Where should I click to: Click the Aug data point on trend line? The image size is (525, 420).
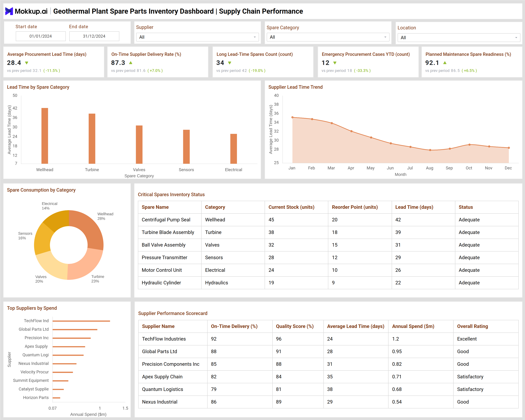(430, 150)
